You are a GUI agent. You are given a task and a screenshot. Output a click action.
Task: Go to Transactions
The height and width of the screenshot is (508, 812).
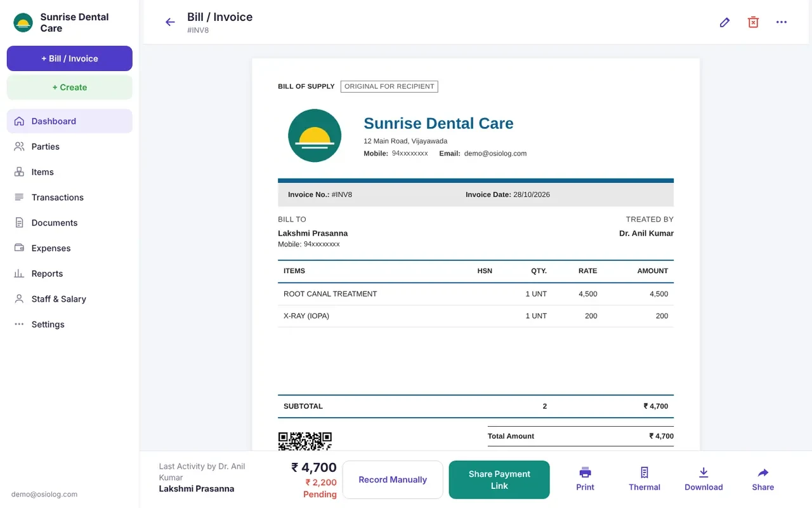[70, 197]
